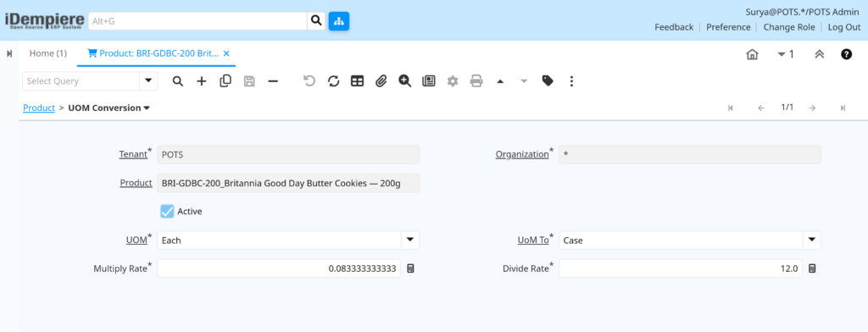Close the Product BRI-GDBC-200 tab
Viewport: 868px width, 332px height.
(x=226, y=53)
